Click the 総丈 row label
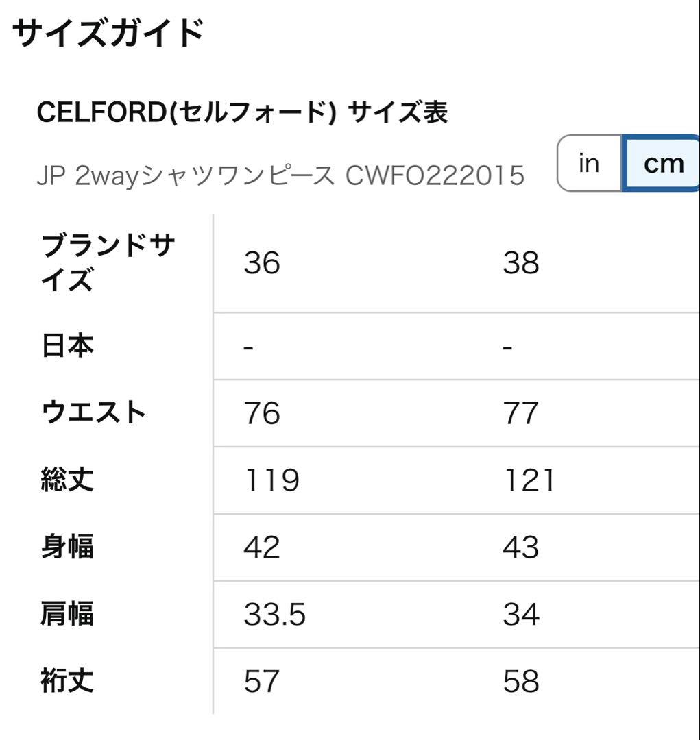 pyautogui.click(x=65, y=480)
